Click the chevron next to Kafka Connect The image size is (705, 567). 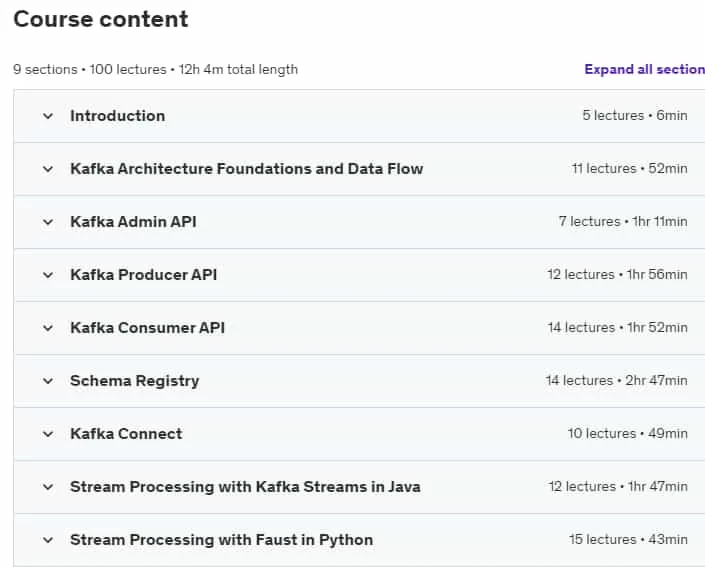pos(48,434)
